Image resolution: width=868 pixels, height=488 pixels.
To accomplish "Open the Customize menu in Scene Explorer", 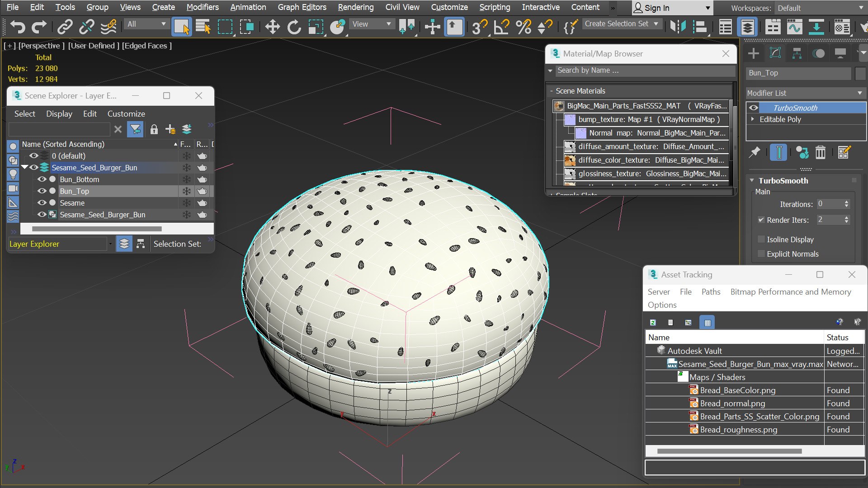I will tap(126, 114).
